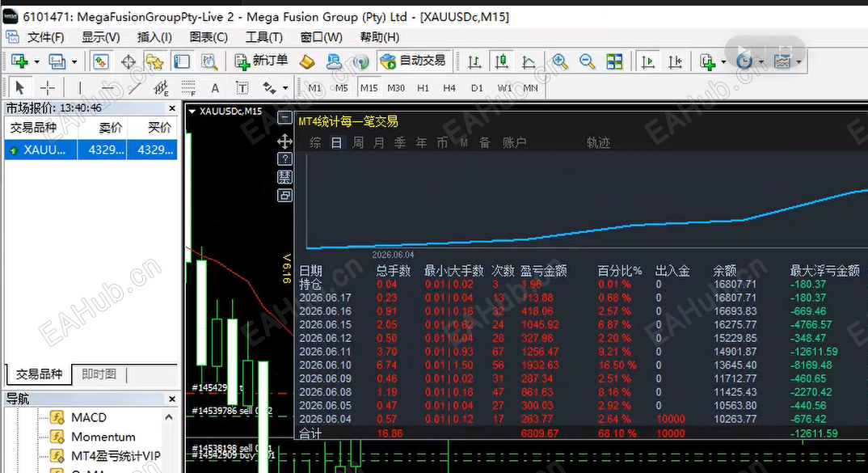Open the 图表(C) menu
Image resolution: width=868 pixels, height=473 pixels.
(x=209, y=37)
